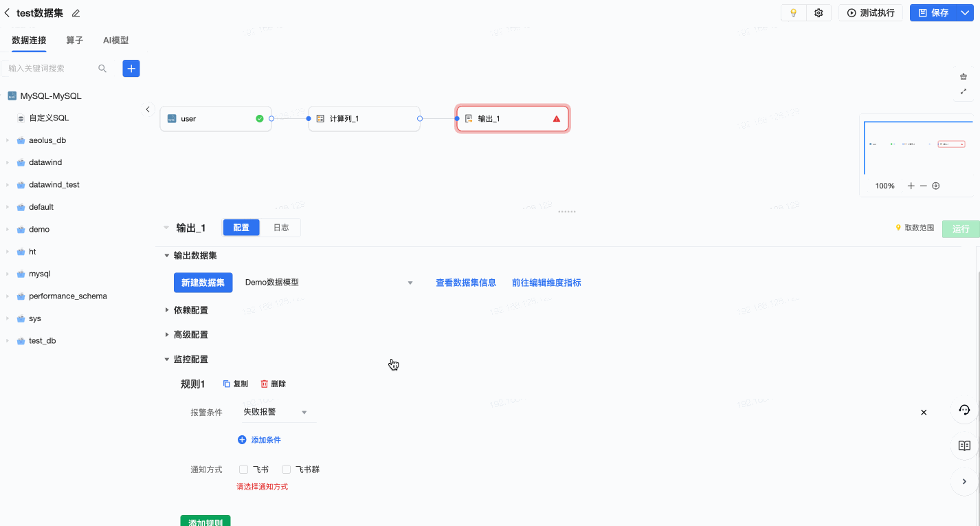Expand the 依赖配置 section
Screen dimensions: 980x526
pyautogui.click(x=166, y=310)
